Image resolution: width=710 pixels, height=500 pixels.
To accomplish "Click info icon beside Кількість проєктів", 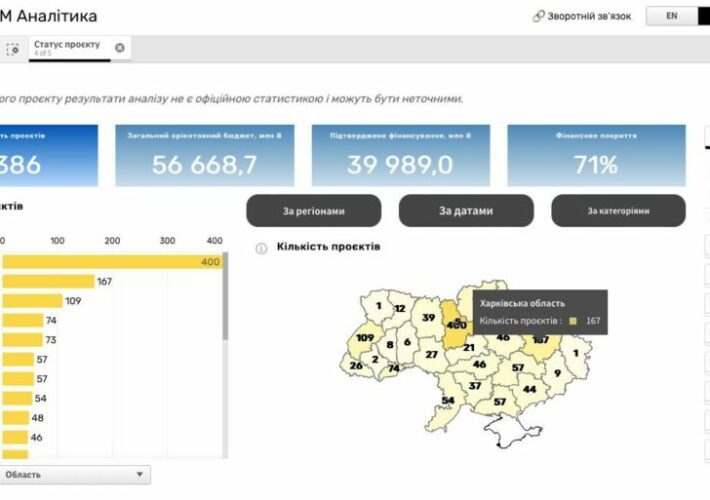I will click(x=261, y=247).
